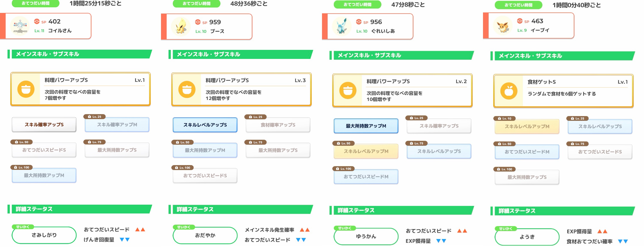This screenshot has width=644, height=247.
Task: Click the さみしがり nature box
Action: click(x=44, y=235)
